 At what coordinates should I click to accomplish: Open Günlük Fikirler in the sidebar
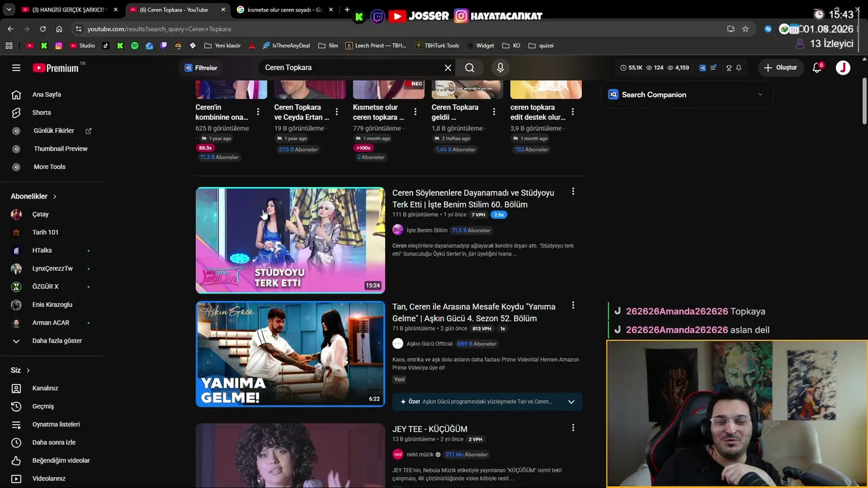pyautogui.click(x=52, y=131)
